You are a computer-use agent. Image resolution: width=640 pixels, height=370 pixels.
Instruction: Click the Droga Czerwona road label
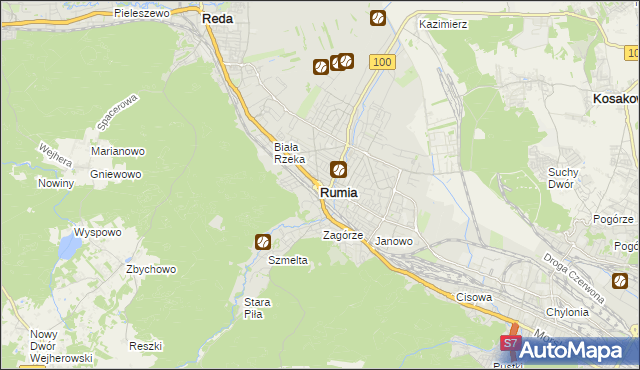tap(573, 279)
